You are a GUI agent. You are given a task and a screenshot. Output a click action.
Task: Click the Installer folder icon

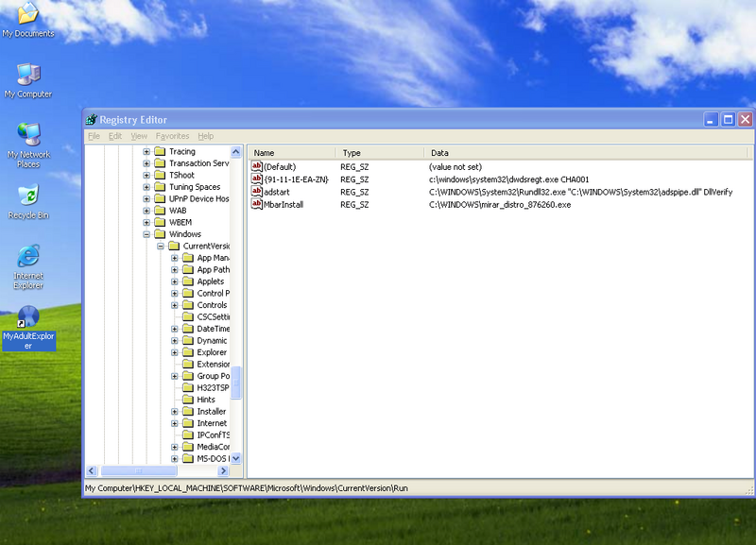point(187,412)
